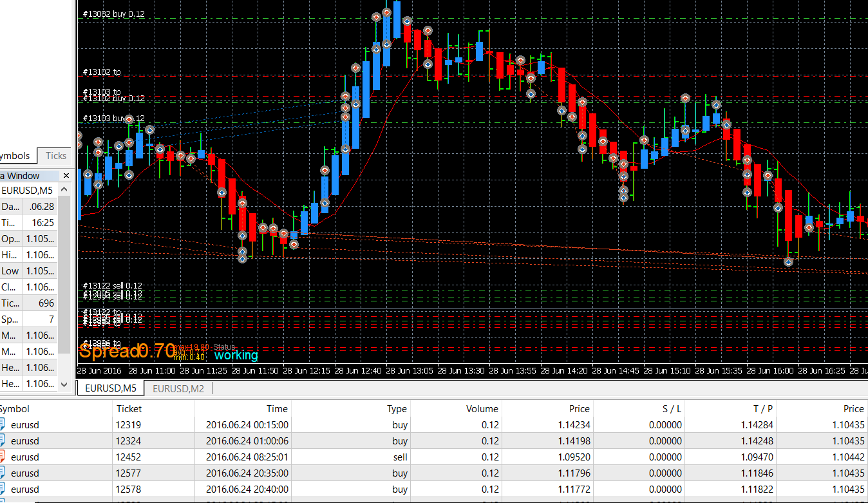Viewport: 868px width, 503px height.
Task: Select the sell order row ticket 12452
Action: pos(434,457)
